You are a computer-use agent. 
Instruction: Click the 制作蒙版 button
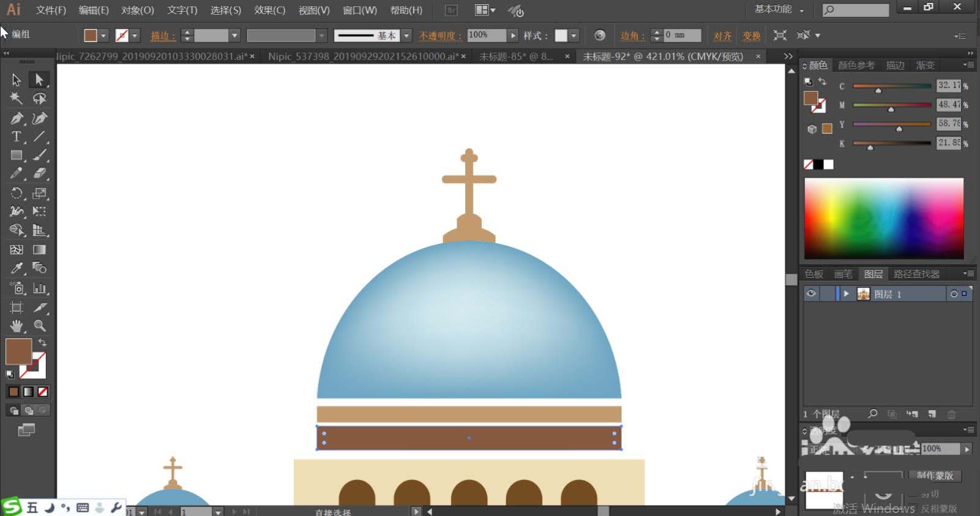pyautogui.click(x=935, y=476)
